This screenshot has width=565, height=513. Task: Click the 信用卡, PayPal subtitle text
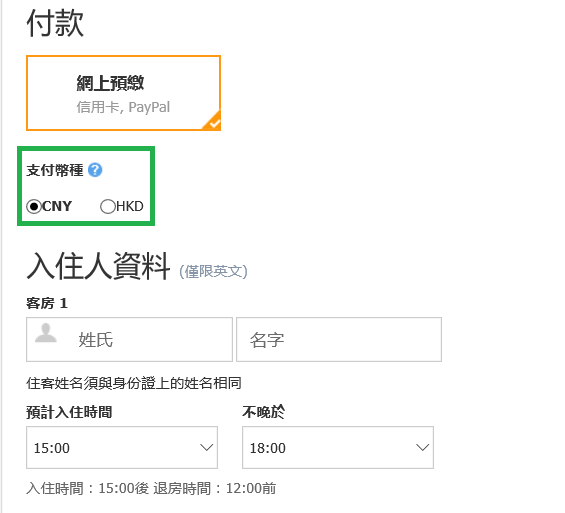123,107
